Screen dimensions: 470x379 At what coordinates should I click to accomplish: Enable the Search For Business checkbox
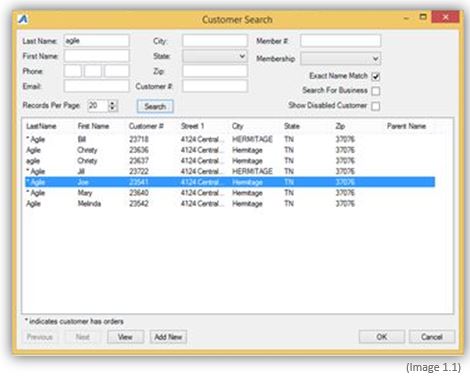[376, 91]
